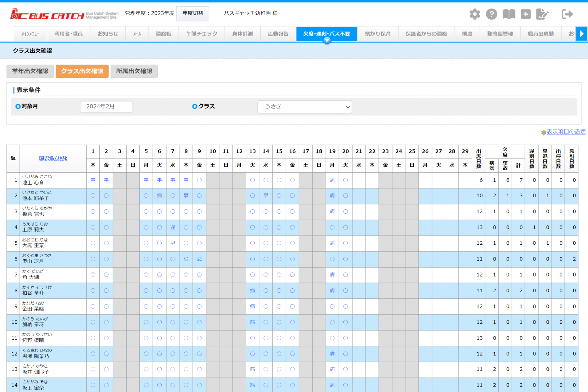Click 黒澤 陽菜乃 row name
The height and width of the screenshot is (392, 588).
[x=36, y=356]
